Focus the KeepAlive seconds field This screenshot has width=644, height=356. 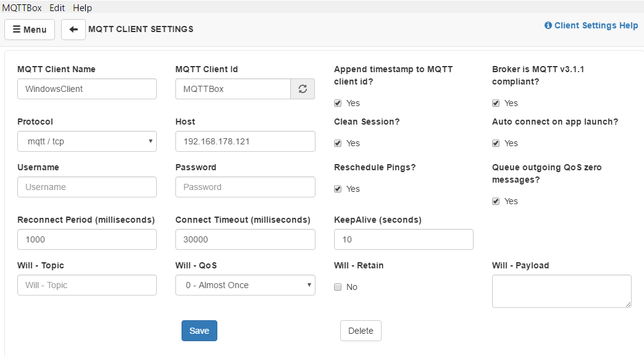(404, 239)
